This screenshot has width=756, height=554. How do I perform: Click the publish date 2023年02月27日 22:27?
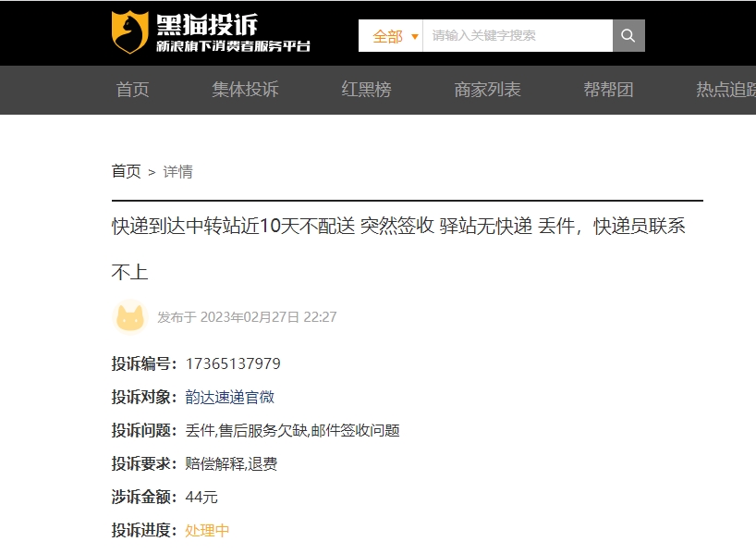pyautogui.click(x=269, y=317)
